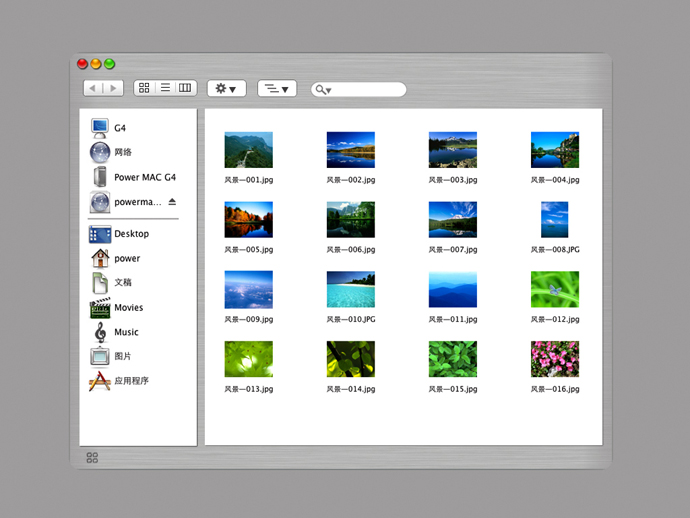Viewport: 690px width, 518px height.
Task: Select the 风景—004.jpg thumbnail
Action: tap(555, 150)
